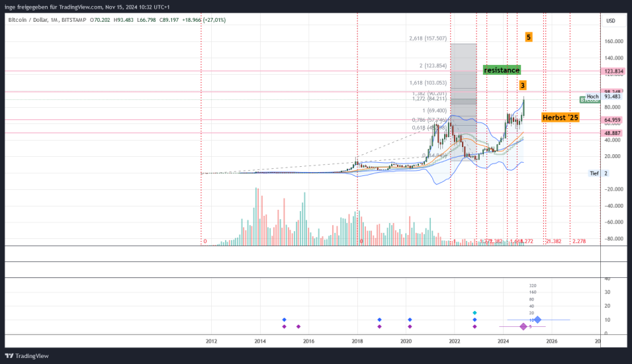Image resolution: width=632 pixels, height=364 pixels.
Task: Select the large purple diamond marker near 2025
Action: [523, 326]
